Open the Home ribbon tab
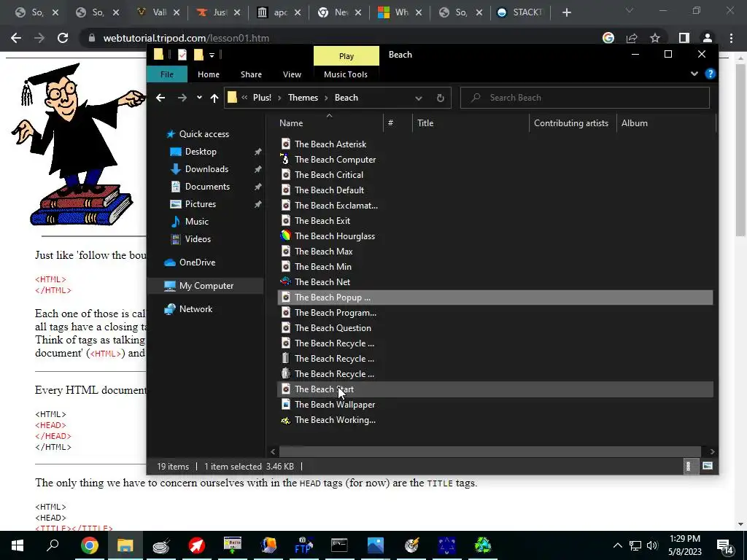 [208, 74]
